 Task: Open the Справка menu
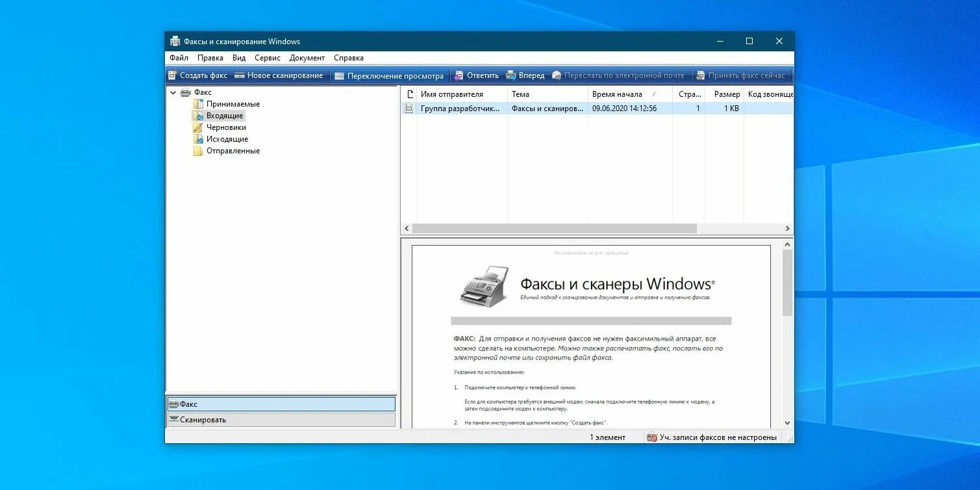coord(349,58)
